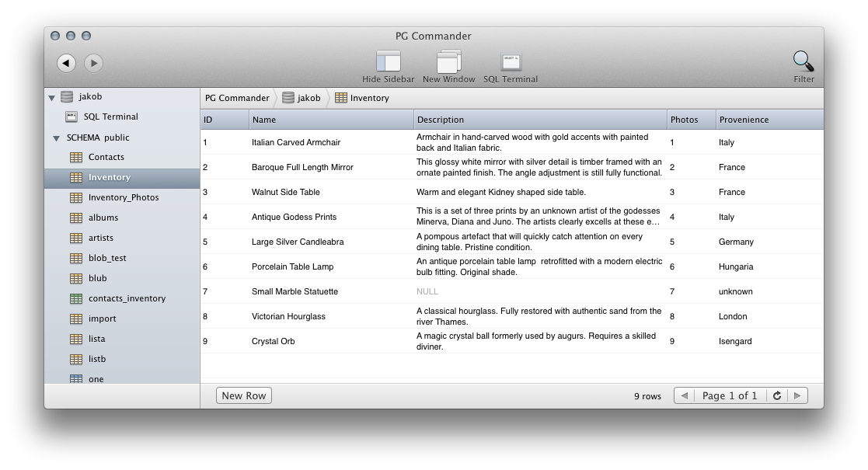Click the Filter magnifying glass icon
Viewport: 868px width, 470px height.
point(804,61)
